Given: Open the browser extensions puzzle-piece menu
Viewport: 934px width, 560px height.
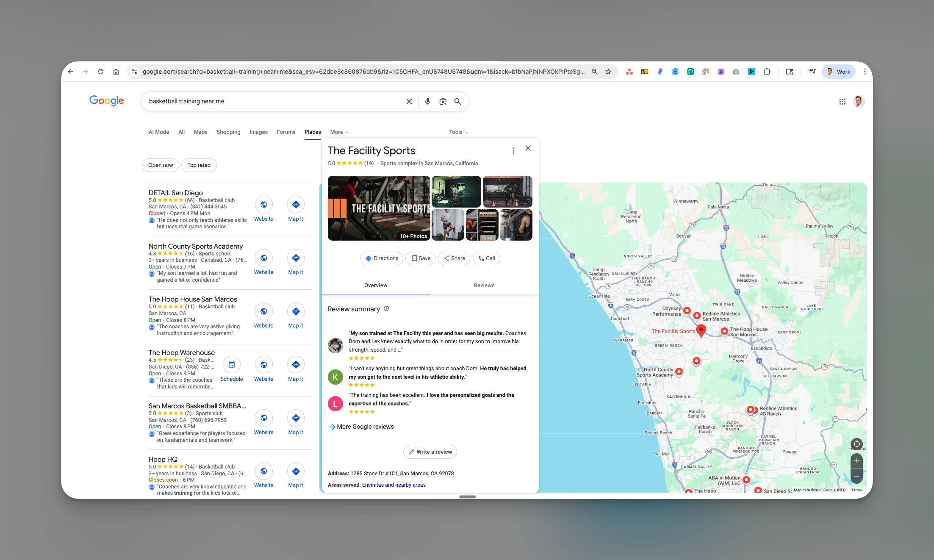Looking at the screenshot, I should [x=767, y=71].
